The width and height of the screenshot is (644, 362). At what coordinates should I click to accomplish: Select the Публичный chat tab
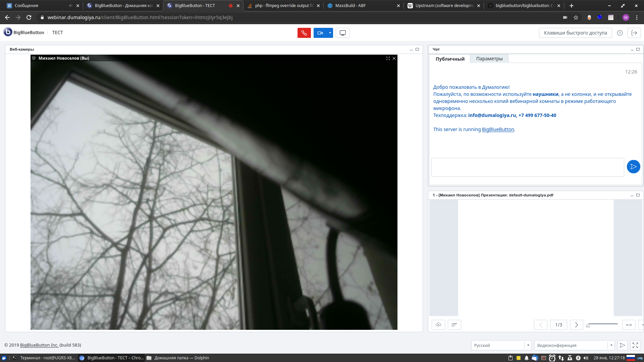pos(450,58)
